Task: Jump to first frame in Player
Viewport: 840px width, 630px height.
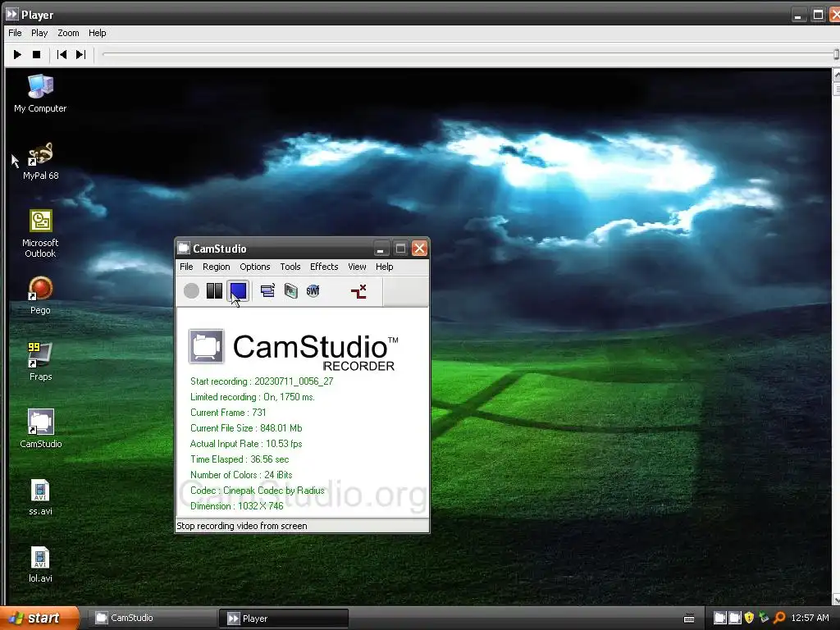Action: coord(62,55)
